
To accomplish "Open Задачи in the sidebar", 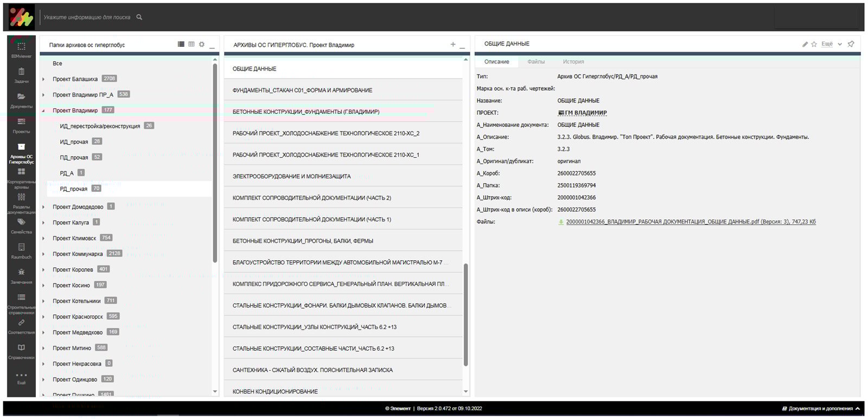I will pyautogui.click(x=21, y=75).
